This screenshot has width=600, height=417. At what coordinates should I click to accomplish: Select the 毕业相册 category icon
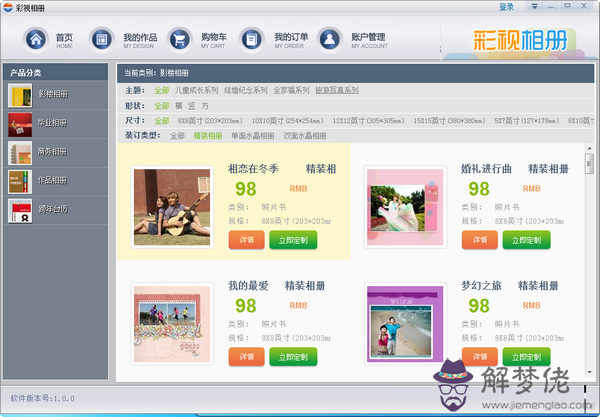coord(20,124)
